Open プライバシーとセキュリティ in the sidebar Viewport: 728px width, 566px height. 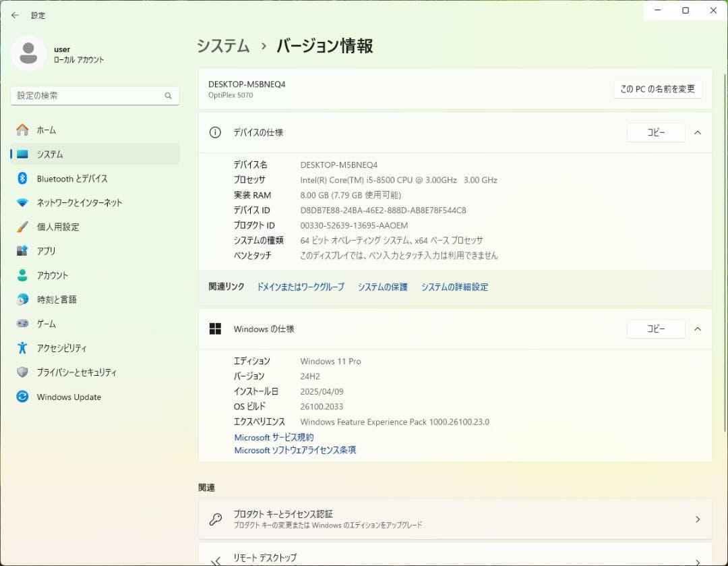(95, 372)
